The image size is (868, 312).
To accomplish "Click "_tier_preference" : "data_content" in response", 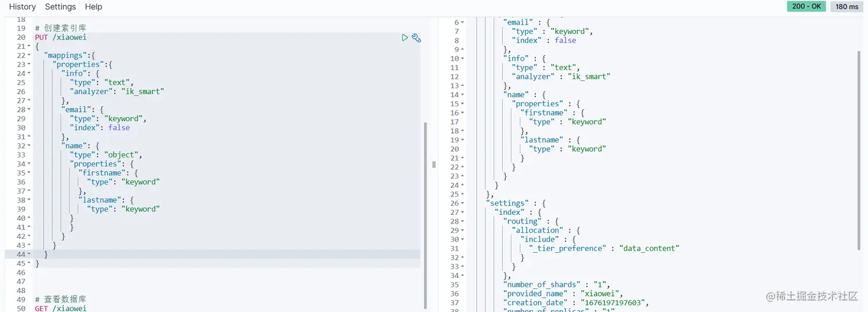I will coord(604,249).
